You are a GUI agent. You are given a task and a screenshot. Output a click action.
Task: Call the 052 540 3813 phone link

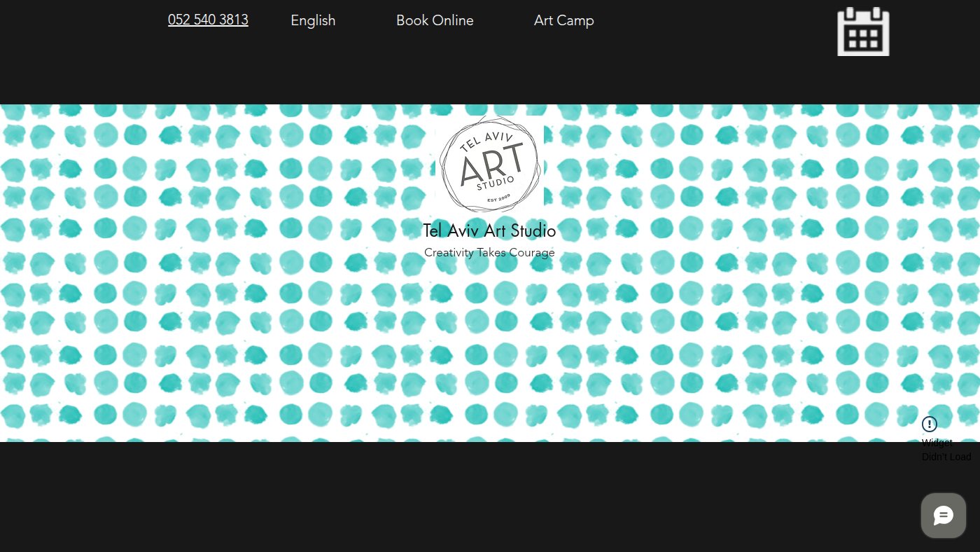208,20
